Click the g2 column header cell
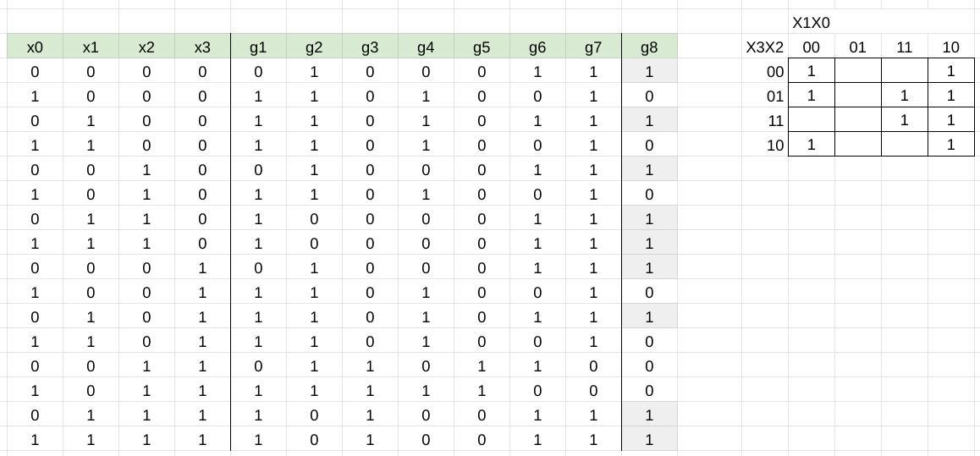 click(x=314, y=47)
